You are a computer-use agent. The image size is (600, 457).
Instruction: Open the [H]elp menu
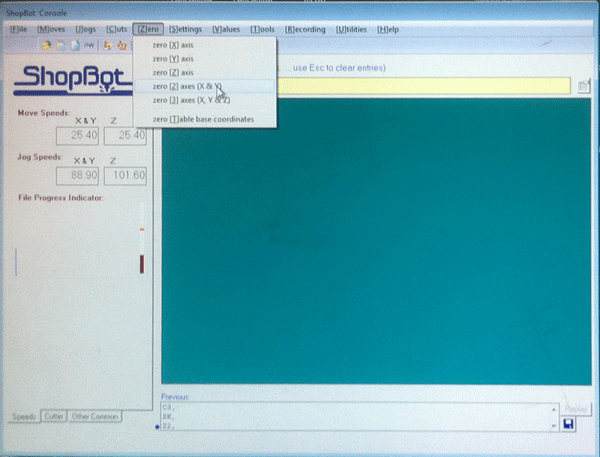pyautogui.click(x=388, y=29)
